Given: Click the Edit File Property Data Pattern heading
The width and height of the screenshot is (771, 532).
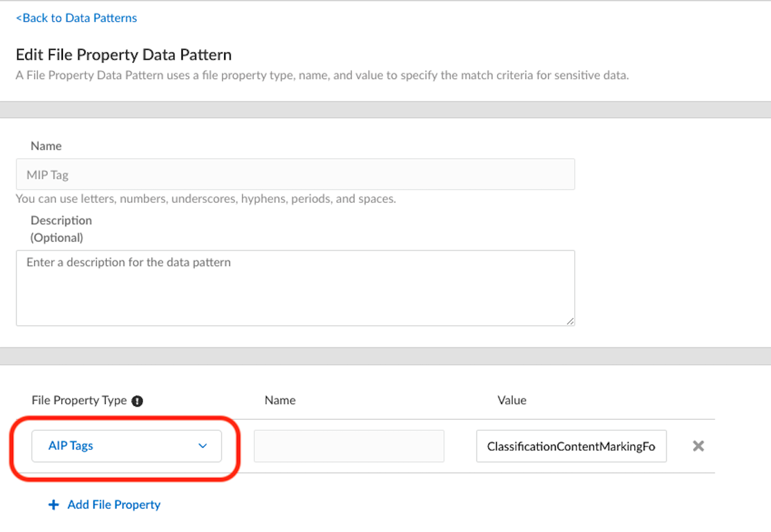Looking at the screenshot, I should pos(124,54).
